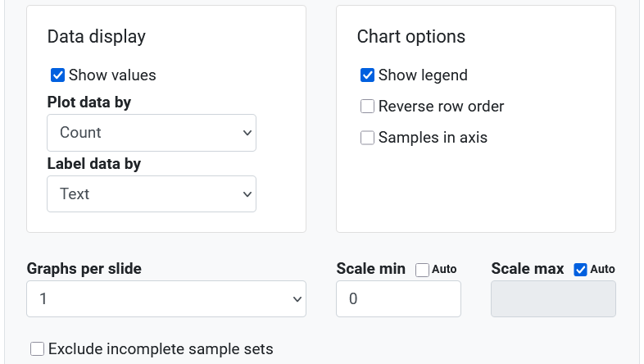This screenshot has height=364, width=644.
Task: Disable the Show legend checkbox
Action: 367,75
